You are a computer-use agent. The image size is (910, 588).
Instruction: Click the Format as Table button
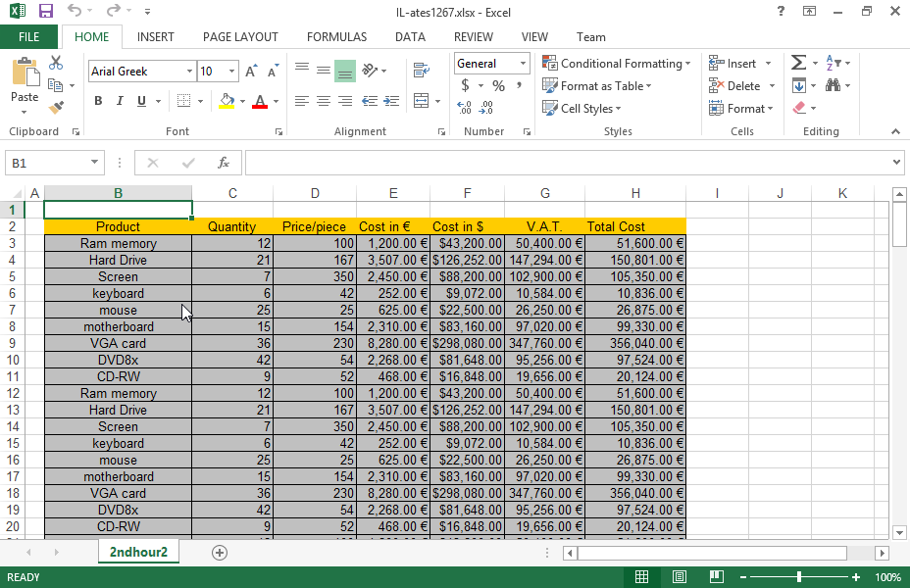tap(596, 86)
